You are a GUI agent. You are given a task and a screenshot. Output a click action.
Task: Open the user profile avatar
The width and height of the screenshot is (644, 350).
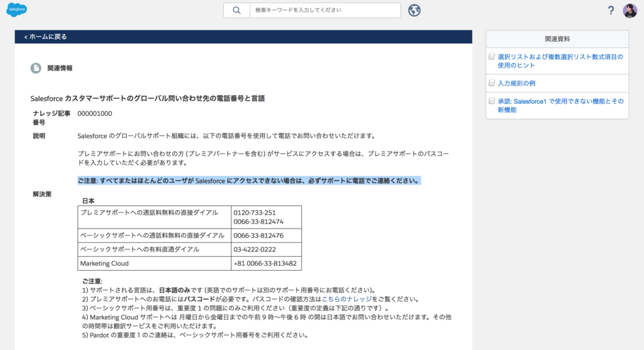click(630, 10)
